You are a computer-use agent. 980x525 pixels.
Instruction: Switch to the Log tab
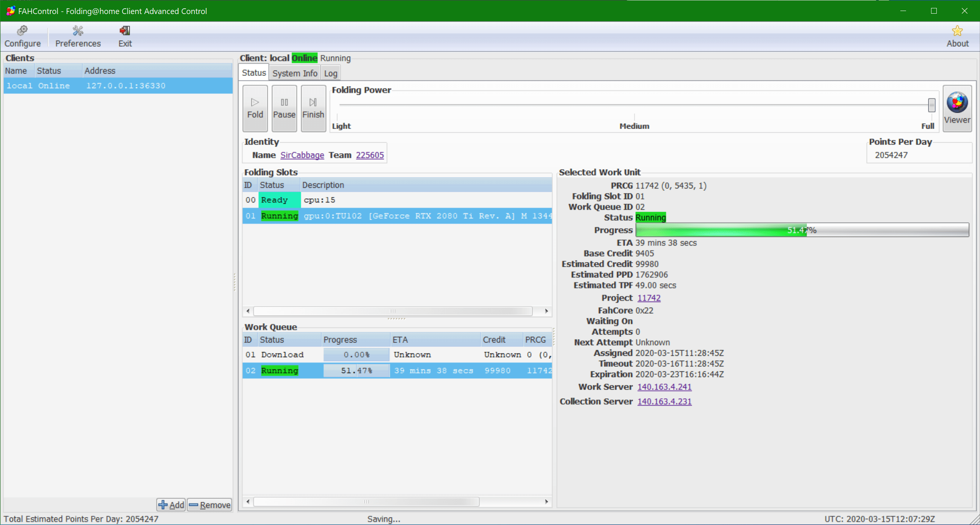[x=331, y=73]
